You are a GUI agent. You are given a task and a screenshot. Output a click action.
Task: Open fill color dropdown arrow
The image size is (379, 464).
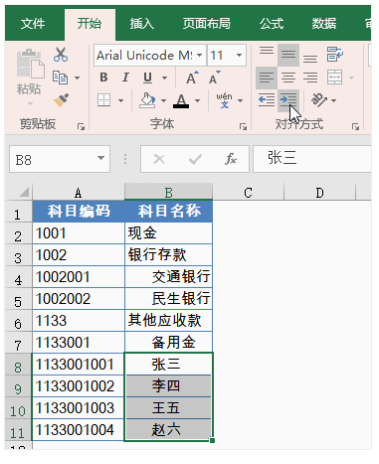click(x=163, y=100)
